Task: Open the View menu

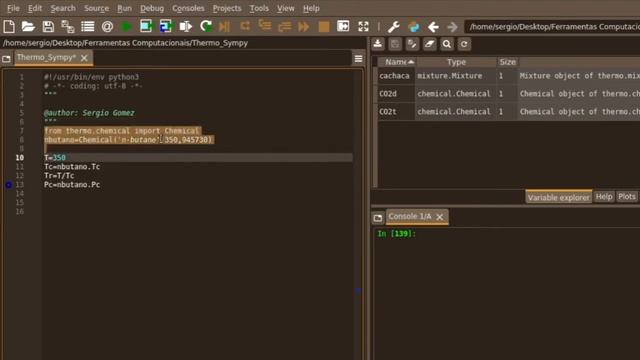Action: [285, 9]
